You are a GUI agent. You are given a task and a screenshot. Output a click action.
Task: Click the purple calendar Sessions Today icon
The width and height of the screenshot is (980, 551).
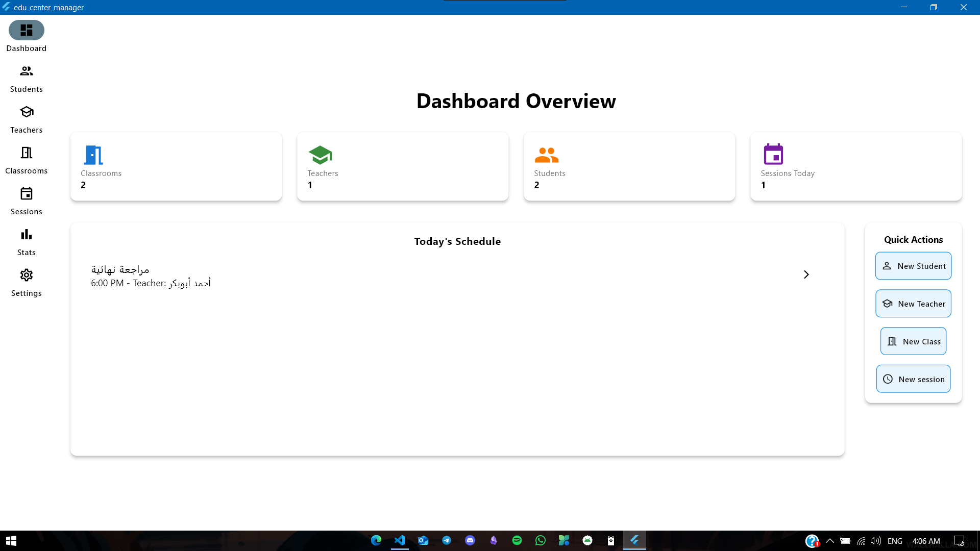coord(773,154)
